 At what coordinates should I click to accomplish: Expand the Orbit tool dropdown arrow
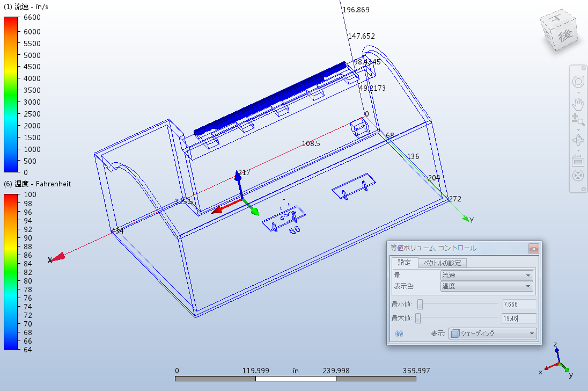point(578,150)
